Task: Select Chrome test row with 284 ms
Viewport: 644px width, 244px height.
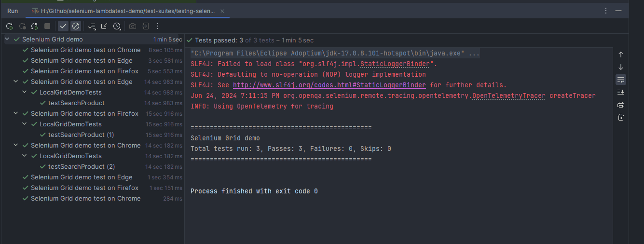Action: pos(94,199)
